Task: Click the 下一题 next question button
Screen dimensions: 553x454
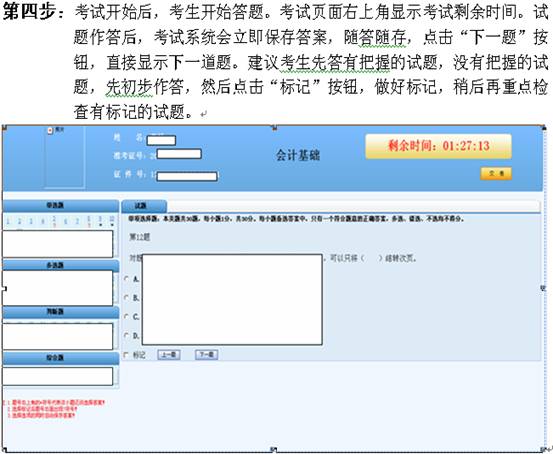Action: [x=207, y=355]
